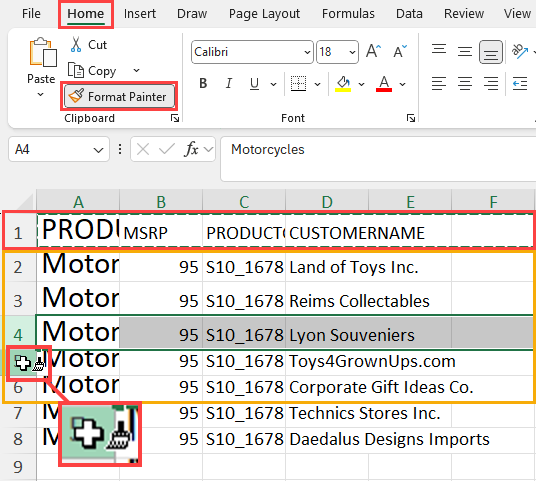This screenshot has height=481, width=536.
Task: Expand the formula bar fx dropdown chevron
Action: point(208,149)
